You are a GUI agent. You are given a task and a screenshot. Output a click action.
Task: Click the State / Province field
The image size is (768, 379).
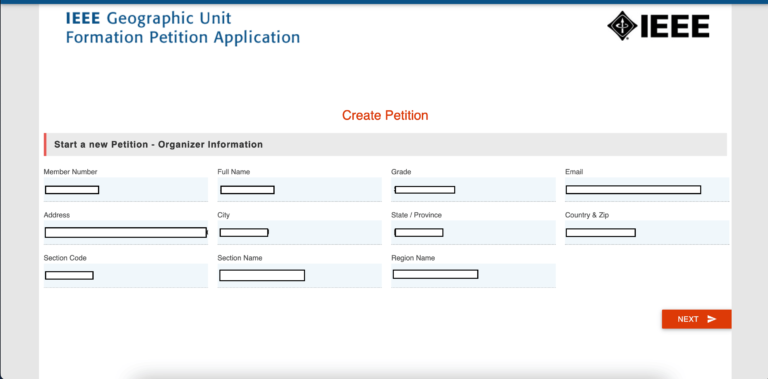tap(473, 233)
